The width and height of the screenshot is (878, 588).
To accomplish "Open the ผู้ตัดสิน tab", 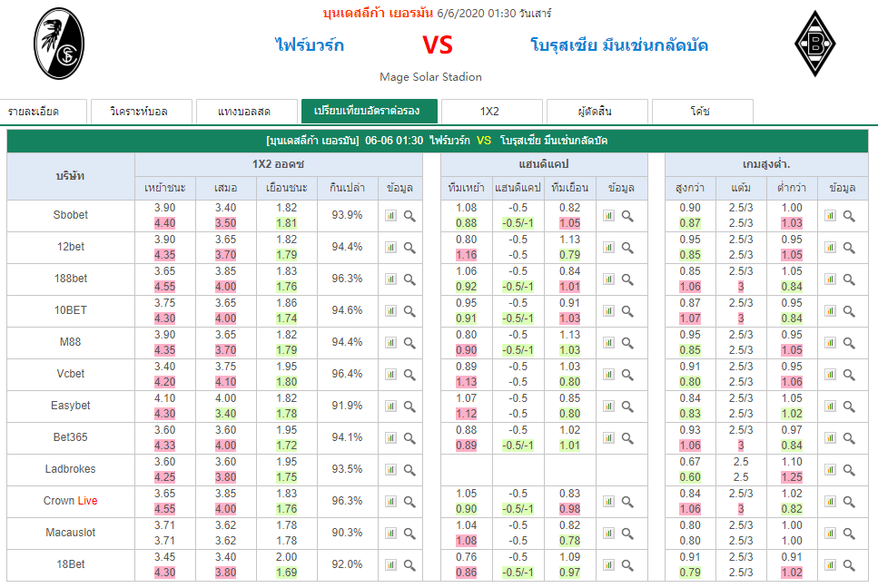I will [597, 112].
